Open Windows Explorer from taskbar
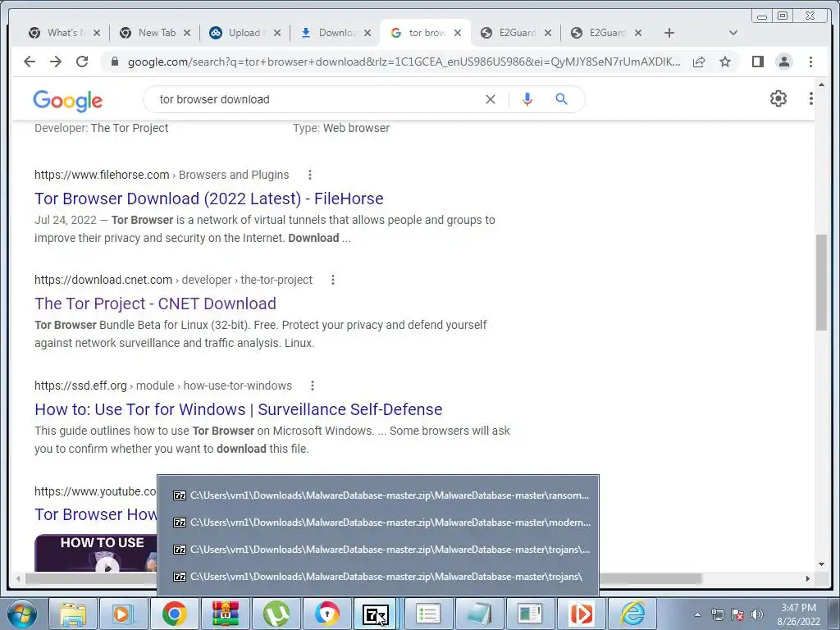This screenshot has height=630, width=840. click(x=73, y=614)
